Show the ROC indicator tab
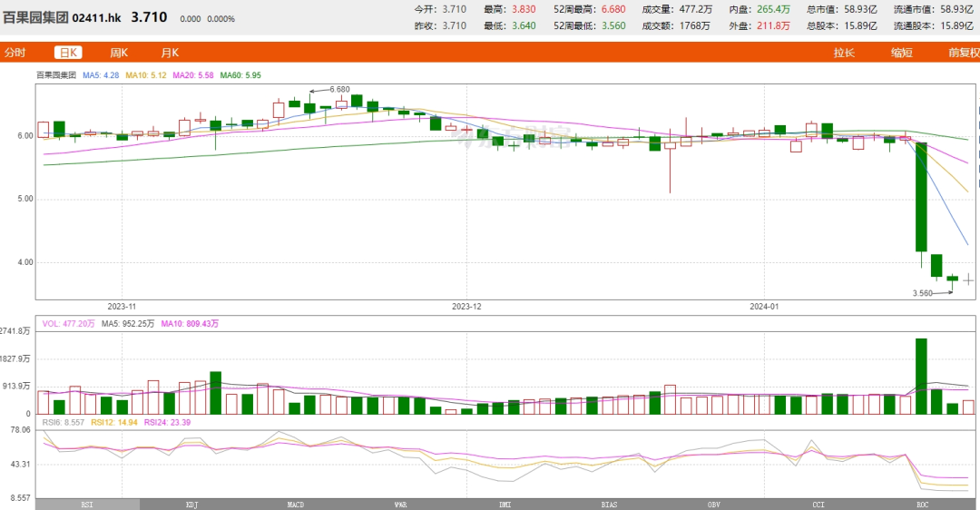The height and width of the screenshot is (510, 980). point(922,504)
